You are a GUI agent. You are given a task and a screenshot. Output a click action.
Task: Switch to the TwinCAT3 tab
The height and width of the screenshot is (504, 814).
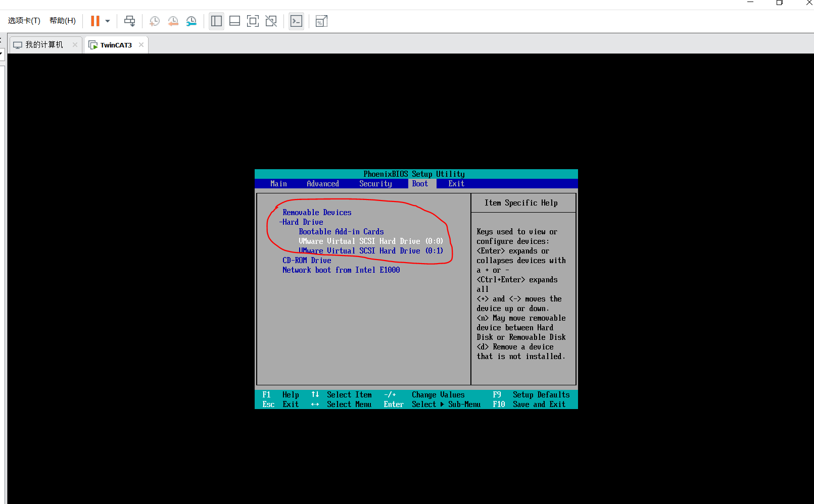click(116, 45)
